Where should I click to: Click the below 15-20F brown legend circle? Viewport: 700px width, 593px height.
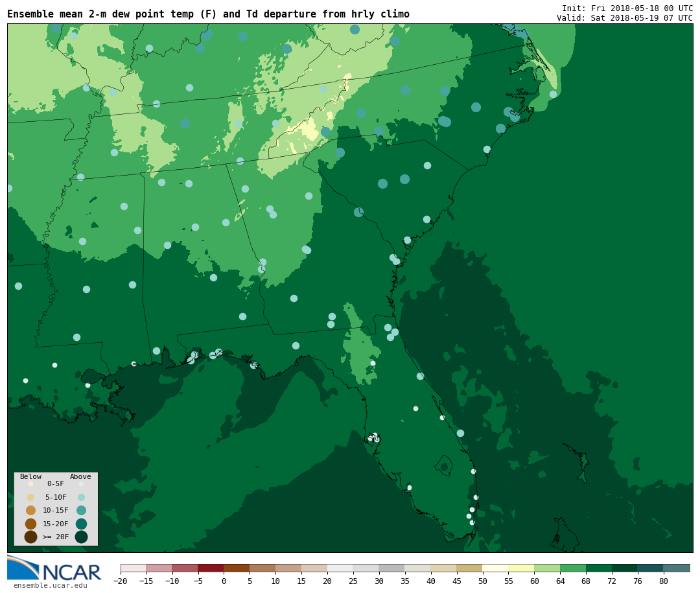(31, 524)
